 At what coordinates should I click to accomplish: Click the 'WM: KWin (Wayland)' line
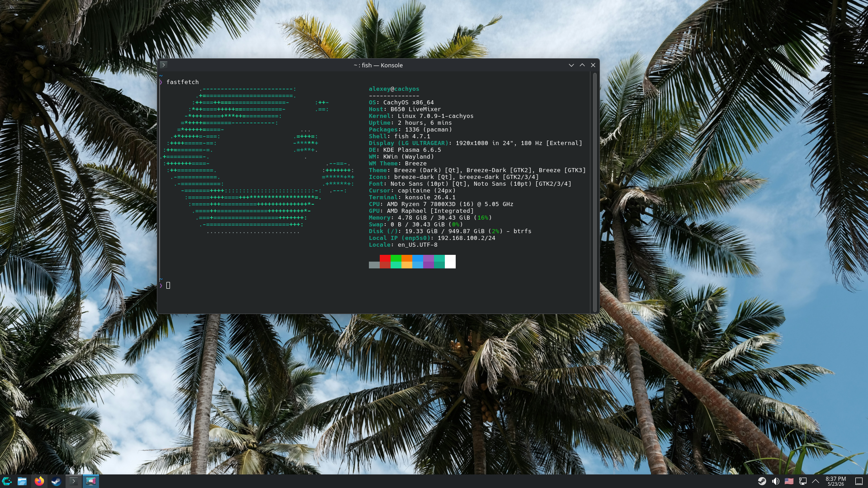(401, 157)
